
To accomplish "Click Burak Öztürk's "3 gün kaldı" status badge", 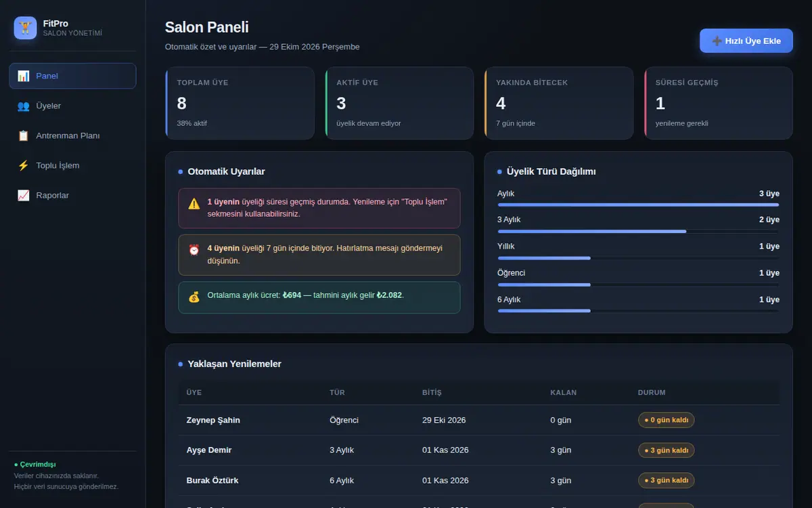I will pyautogui.click(x=666, y=480).
